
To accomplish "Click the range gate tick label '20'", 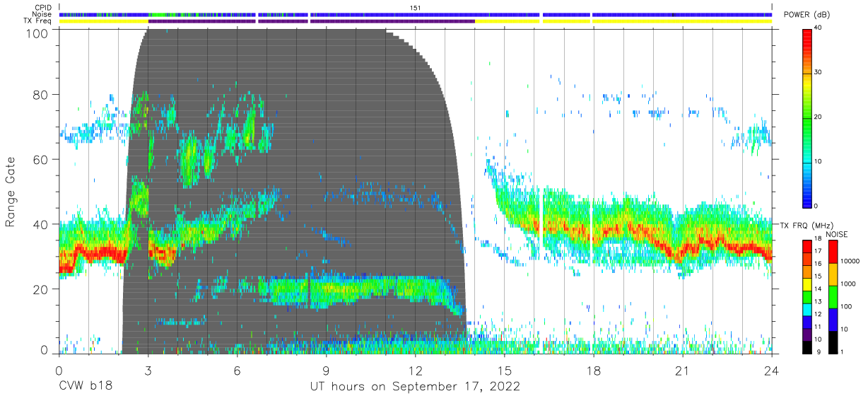I will click(x=42, y=289).
